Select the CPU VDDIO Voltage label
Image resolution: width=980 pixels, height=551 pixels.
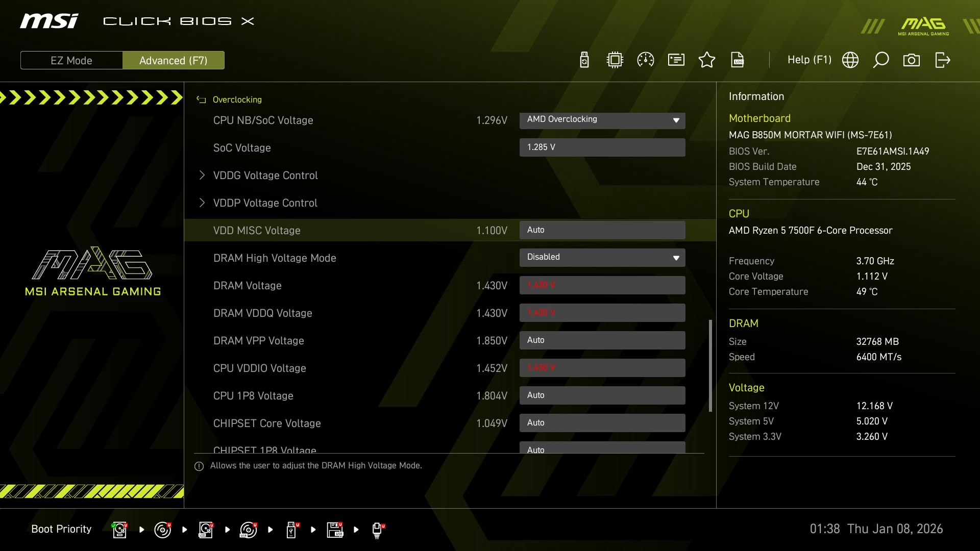pyautogui.click(x=260, y=368)
